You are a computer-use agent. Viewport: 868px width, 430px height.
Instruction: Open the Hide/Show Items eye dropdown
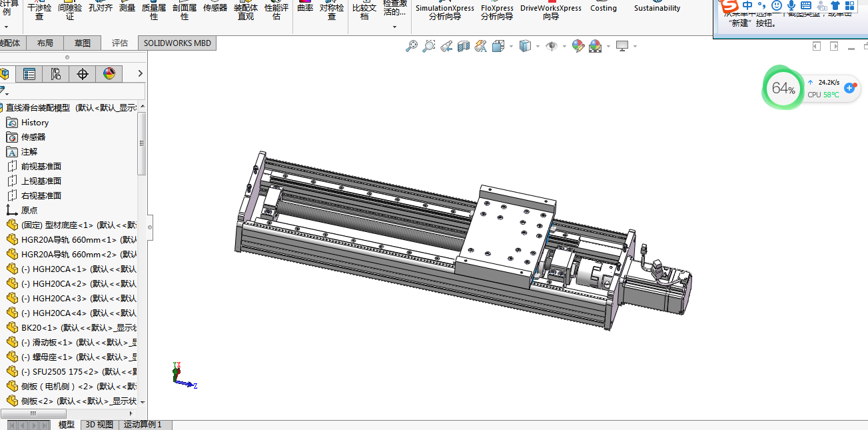point(564,46)
